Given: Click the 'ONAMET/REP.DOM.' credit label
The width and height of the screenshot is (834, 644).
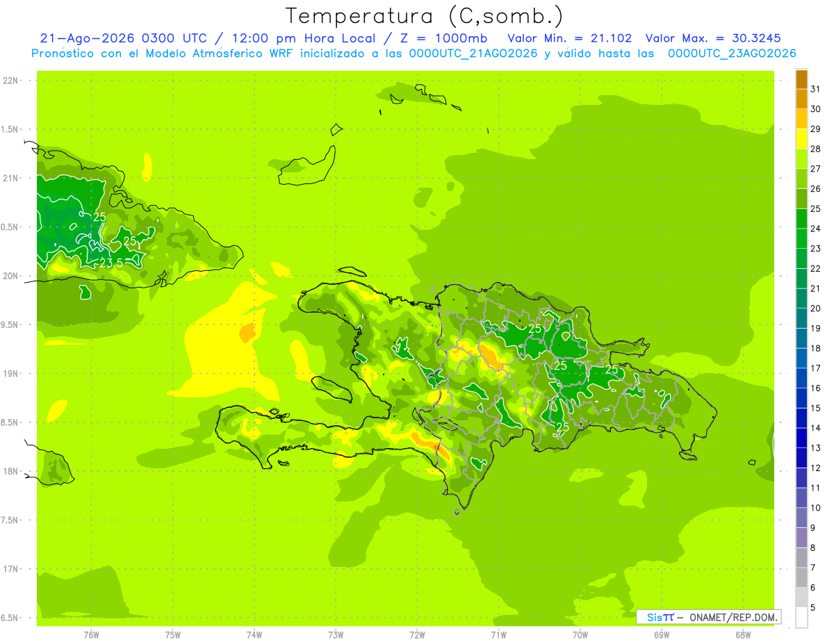Looking at the screenshot, I should pos(733,617).
